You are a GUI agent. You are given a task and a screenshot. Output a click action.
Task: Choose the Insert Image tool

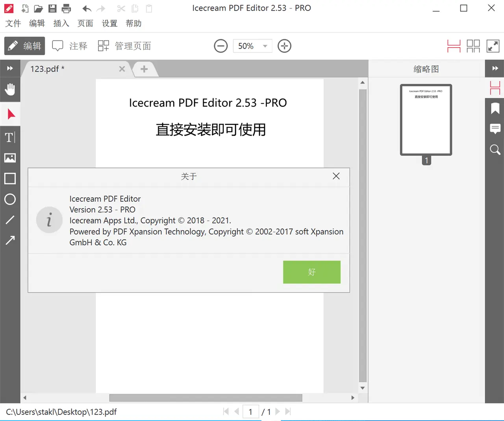(x=10, y=158)
